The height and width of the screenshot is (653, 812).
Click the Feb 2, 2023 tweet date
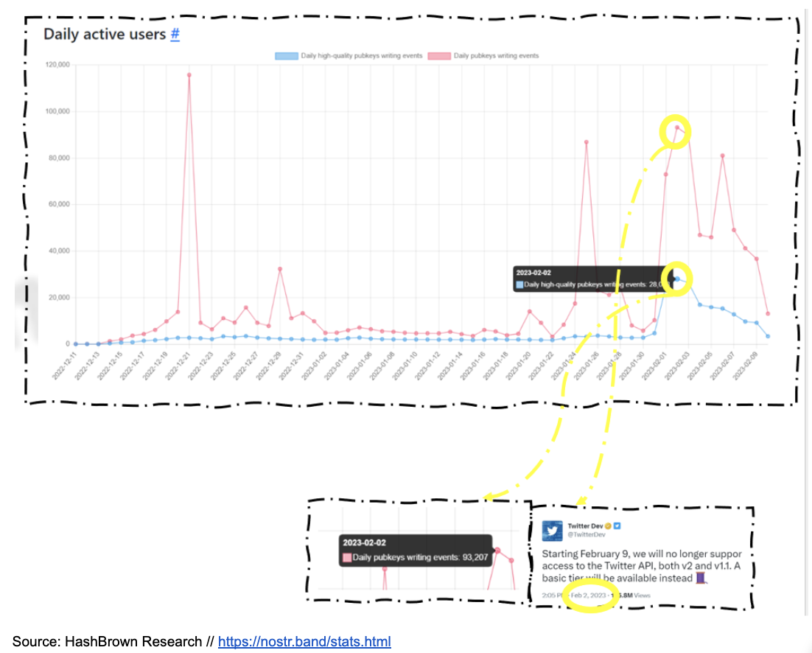click(x=589, y=595)
